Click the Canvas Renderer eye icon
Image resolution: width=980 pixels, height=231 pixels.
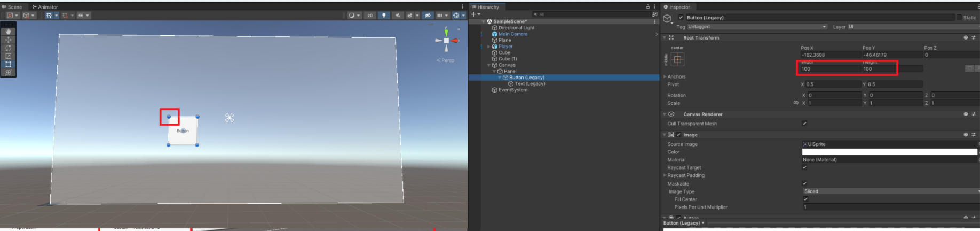671,114
